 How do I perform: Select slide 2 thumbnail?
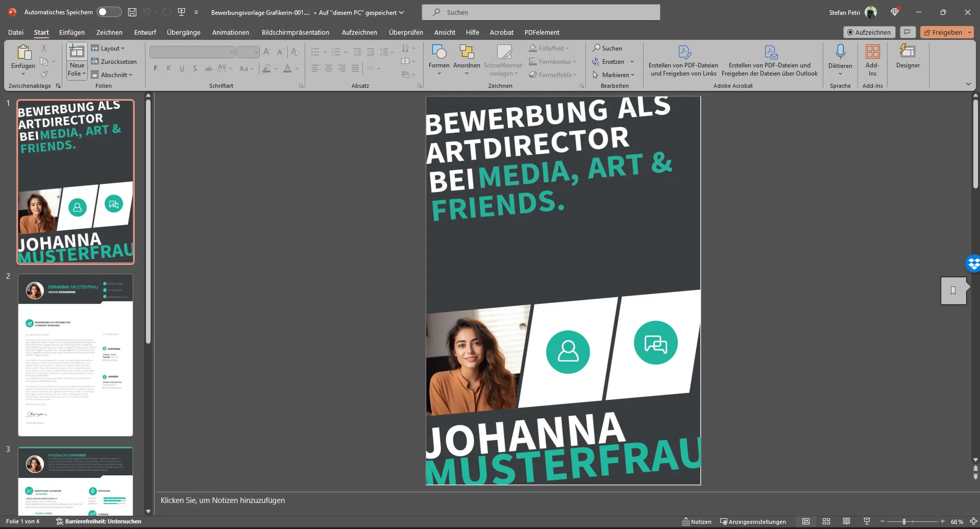point(76,355)
